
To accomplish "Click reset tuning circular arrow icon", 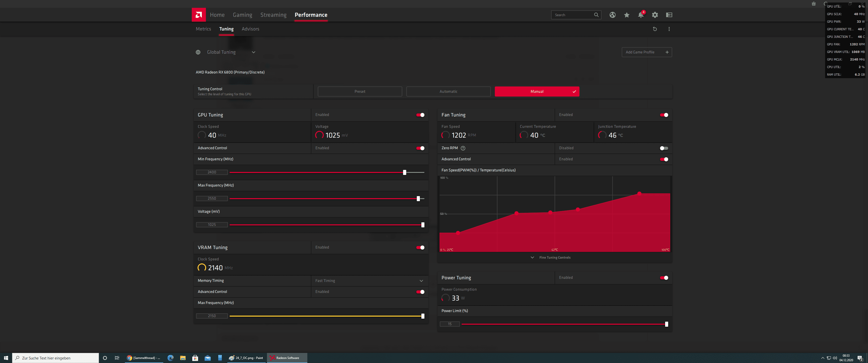I will [655, 29].
